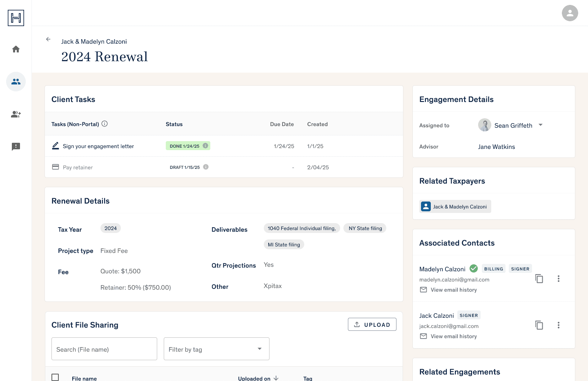Click the green verified check by Madelyn Calzoni

pos(474,268)
